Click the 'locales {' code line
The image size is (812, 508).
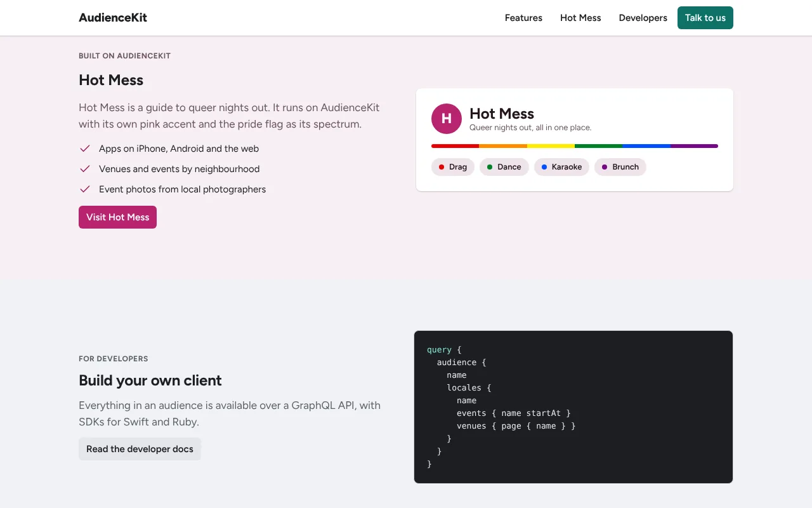[469, 388]
